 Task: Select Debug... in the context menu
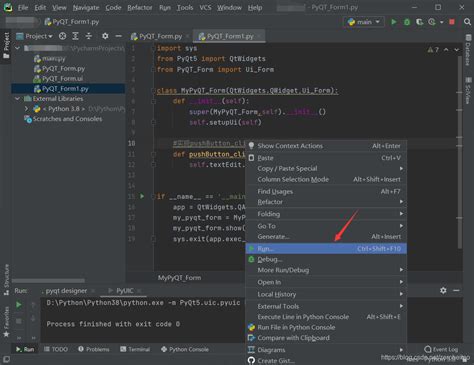(x=326, y=259)
